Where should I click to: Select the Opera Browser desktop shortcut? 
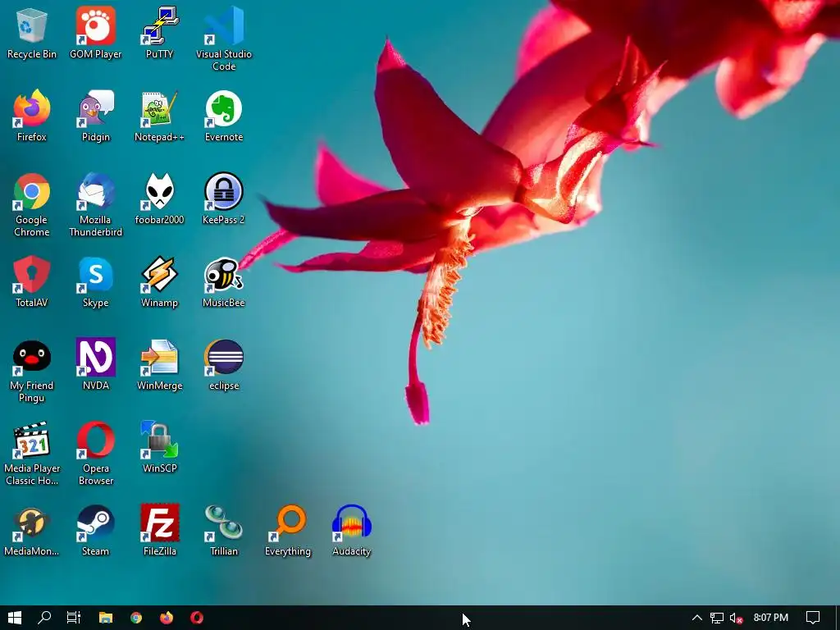tap(95, 454)
